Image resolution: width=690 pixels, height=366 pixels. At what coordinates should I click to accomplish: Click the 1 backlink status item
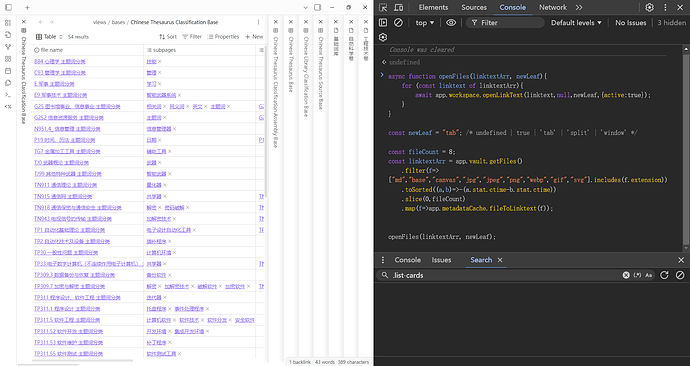click(300, 362)
